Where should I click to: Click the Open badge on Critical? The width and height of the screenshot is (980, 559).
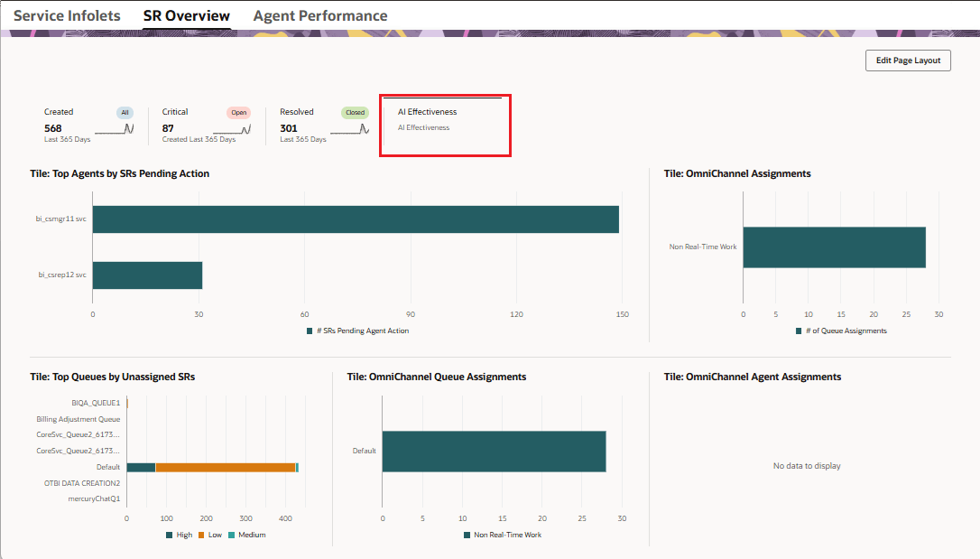[x=239, y=113]
